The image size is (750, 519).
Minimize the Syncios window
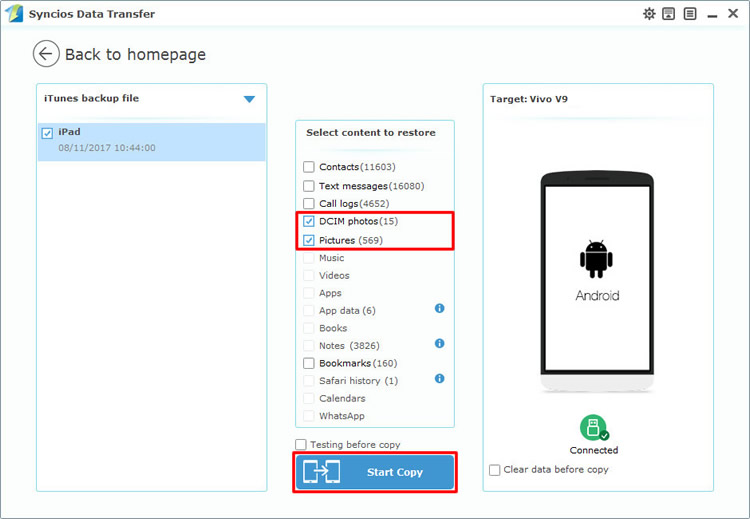tap(712, 15)
